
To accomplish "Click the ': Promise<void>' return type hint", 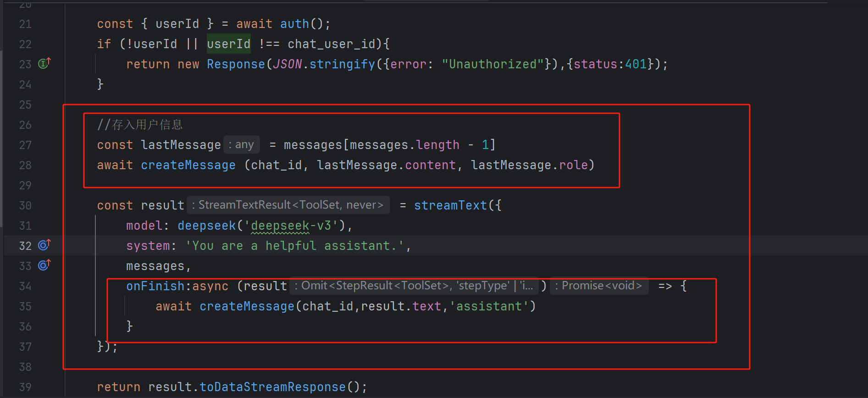I will click(x=599, y=286).
